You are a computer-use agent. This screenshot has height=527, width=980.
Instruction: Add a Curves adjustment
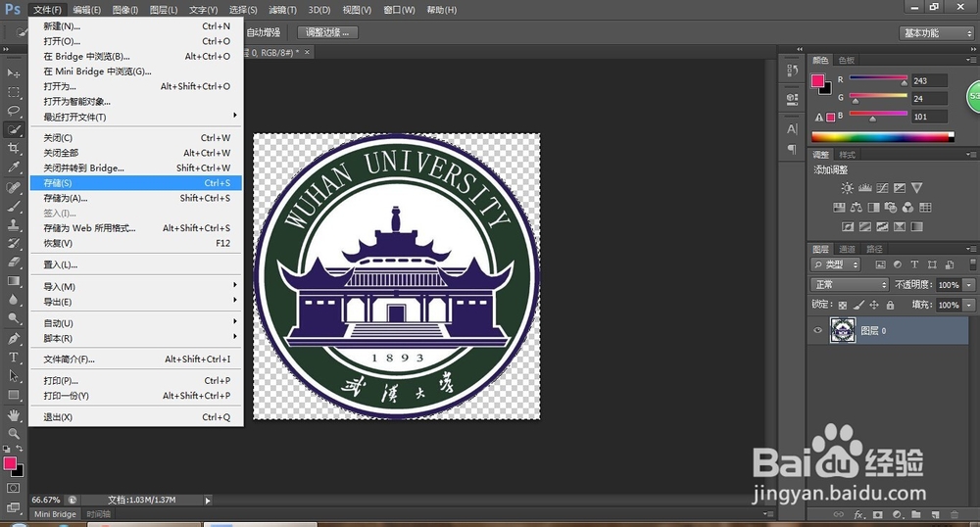coord(882,188)
